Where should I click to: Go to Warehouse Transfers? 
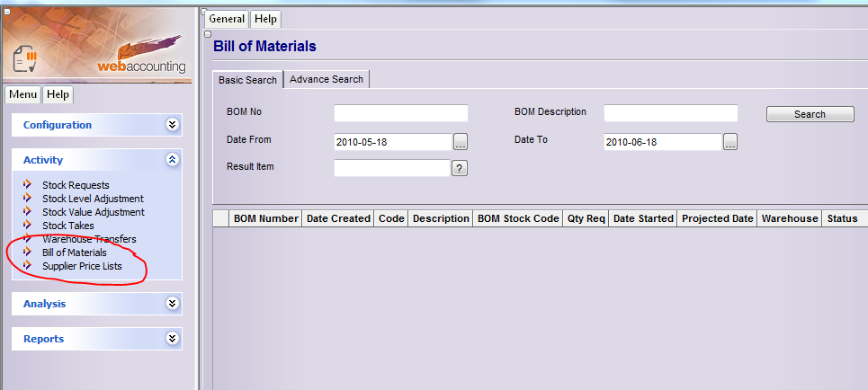coord(89,239)
